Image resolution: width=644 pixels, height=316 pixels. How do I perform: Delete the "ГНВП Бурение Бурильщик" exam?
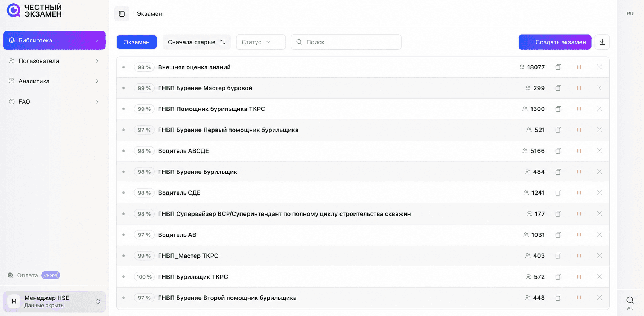point(599,172)
